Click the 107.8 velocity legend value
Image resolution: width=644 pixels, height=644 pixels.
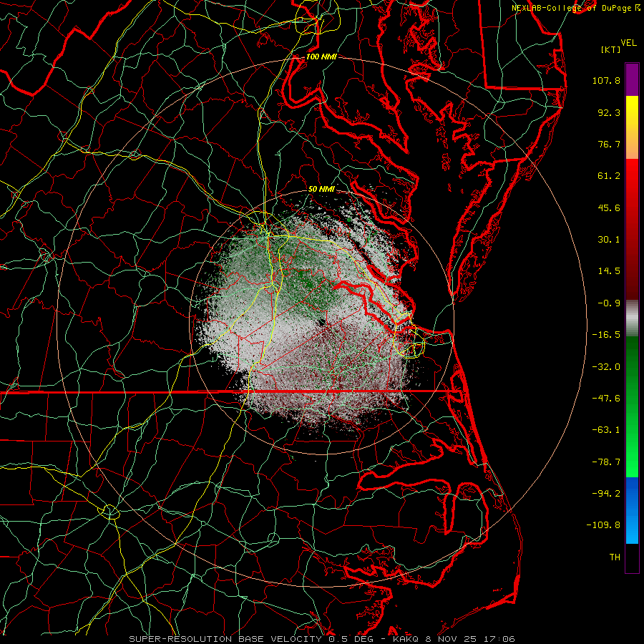pos(606,80)
